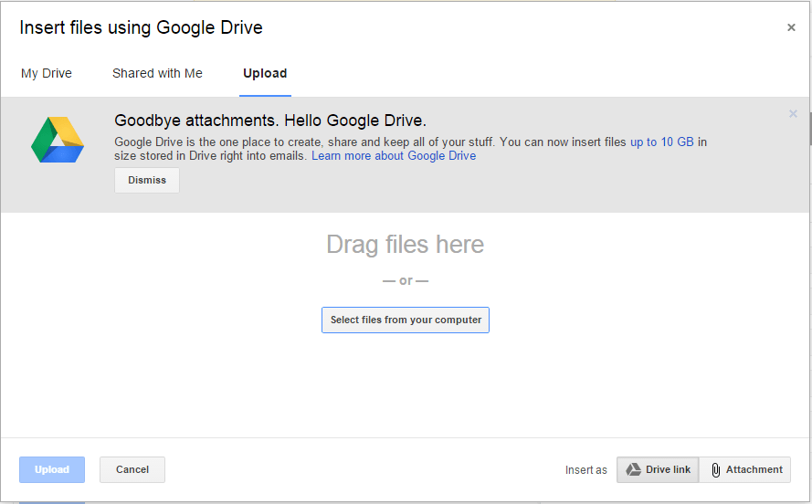Open the 'up to 10 GB' link
Viewport: 812px width, 504px height.
pyautogui.click(x=661, y=142)
